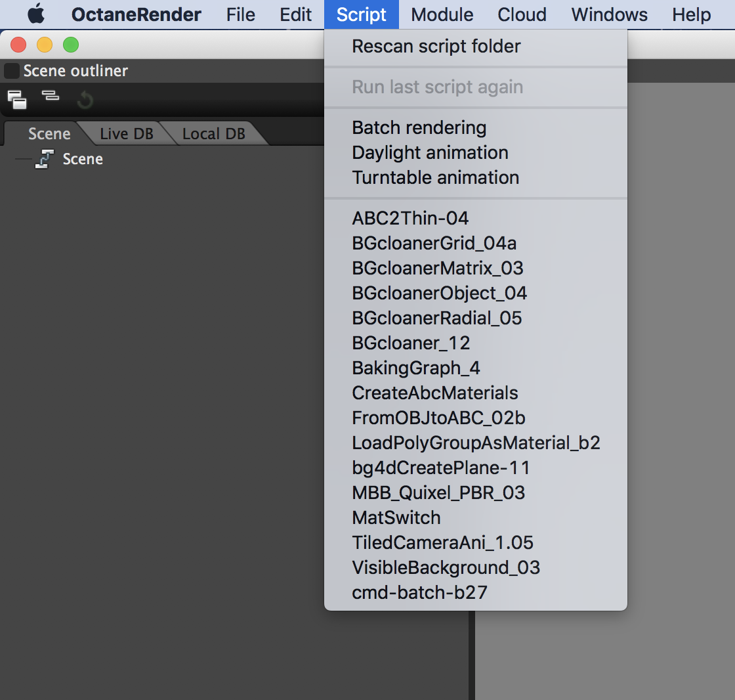Open the Help menu

[x=691, y=14]
